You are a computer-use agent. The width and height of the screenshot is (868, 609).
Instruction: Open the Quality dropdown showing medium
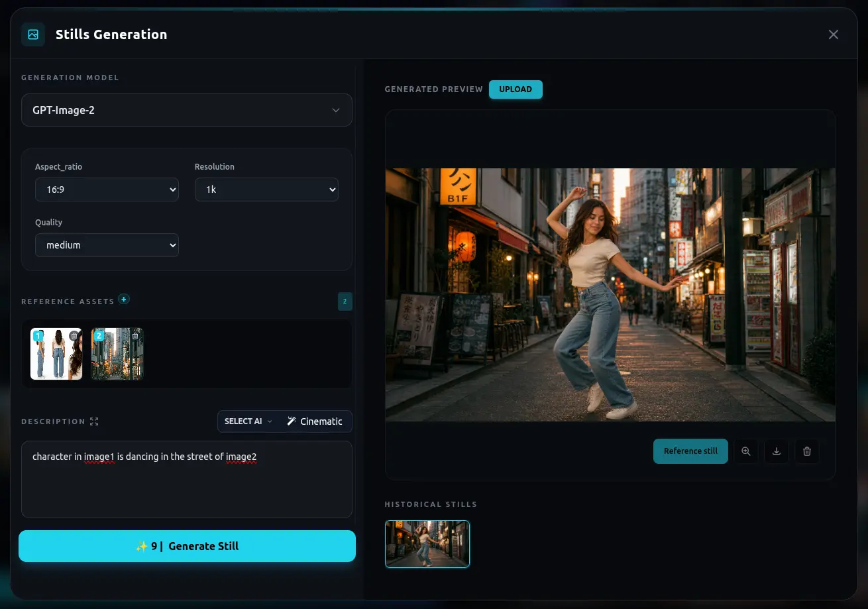coord(107,245)
